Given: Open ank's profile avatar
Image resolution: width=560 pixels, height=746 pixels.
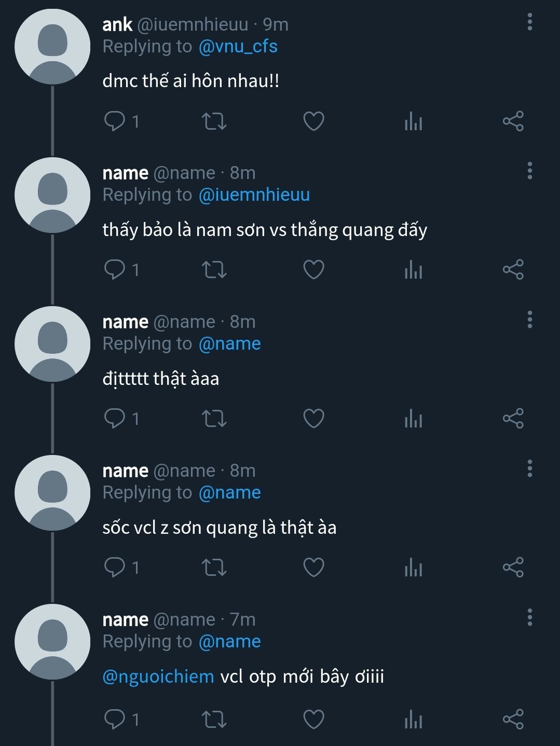Looking at the screenshot, I should point(52,47).
